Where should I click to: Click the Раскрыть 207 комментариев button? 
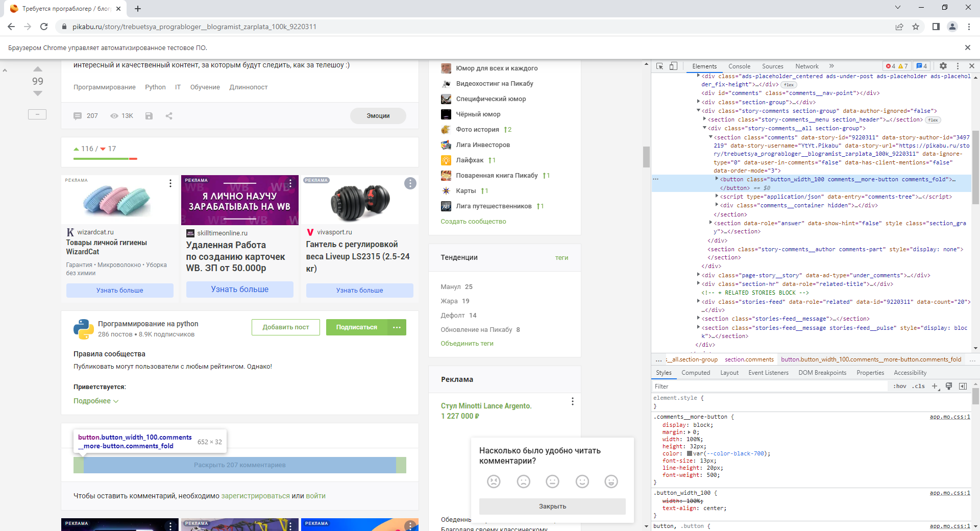click(240, 465)
